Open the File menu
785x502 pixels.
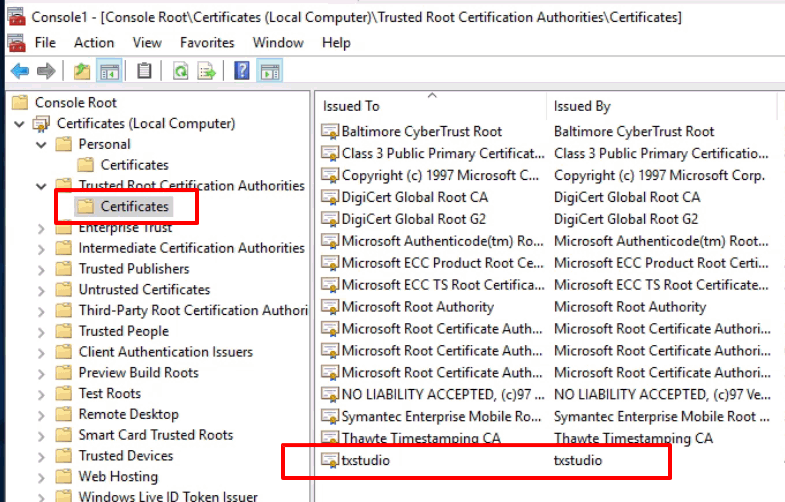point(45,43)
